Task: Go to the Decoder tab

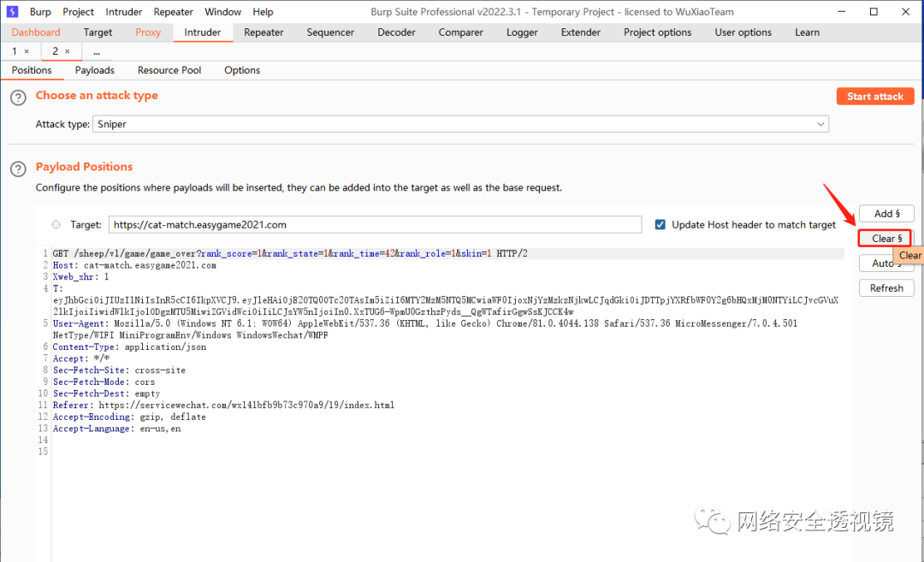Action: (x=396, y=33)
